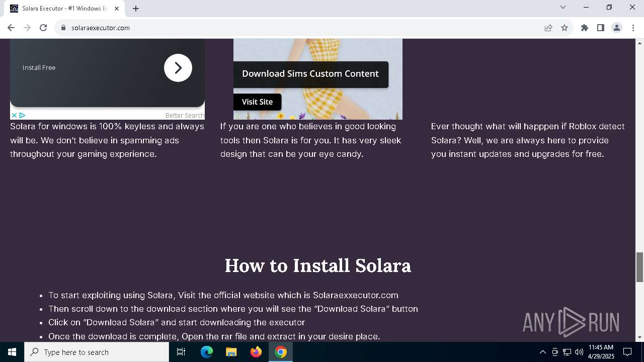Click the start downloading the executor step
Viewport: 644px width, 362px height.
(x=177, y=322)
